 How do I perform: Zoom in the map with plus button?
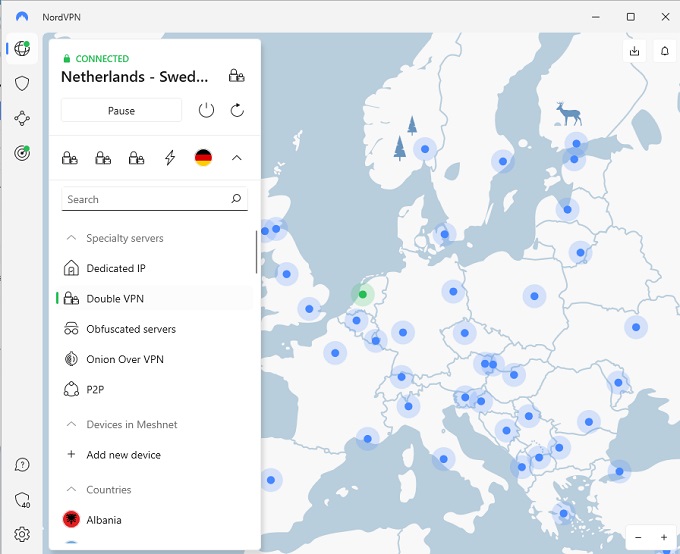(663, 537)
